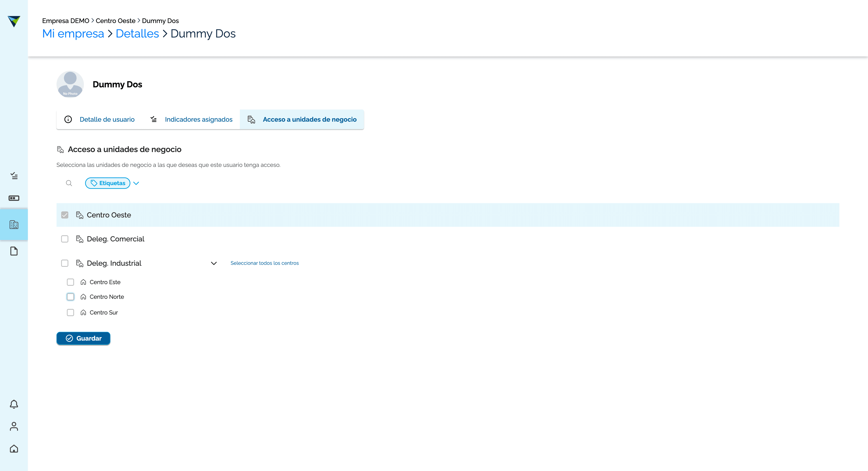The height and width of the screenshot is (471, 868).
Task: Check the Centro Sur checkbox
Action: [71, 312]
